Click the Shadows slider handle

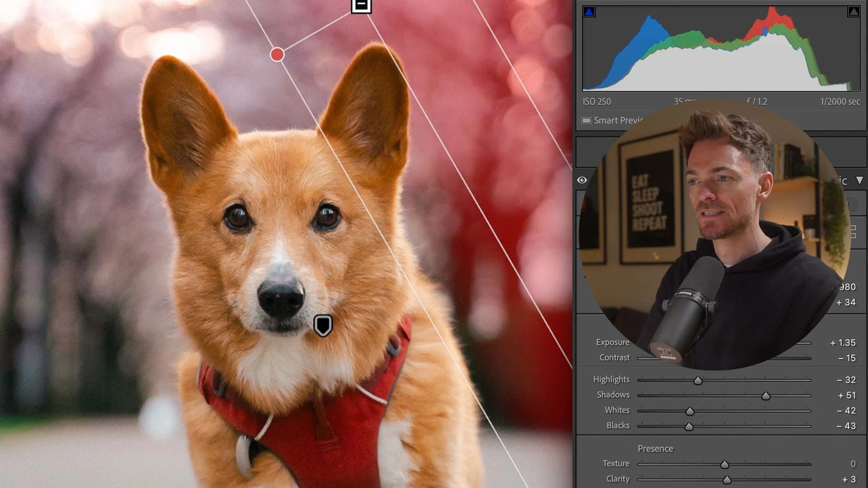[765, 396]
